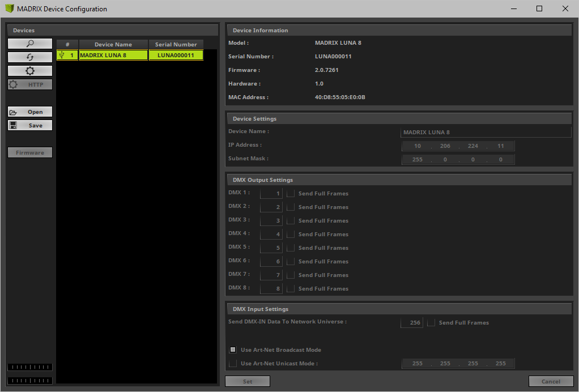Click IP Address third octet 224
Screen dimensions: 579x392
[472, 146]
